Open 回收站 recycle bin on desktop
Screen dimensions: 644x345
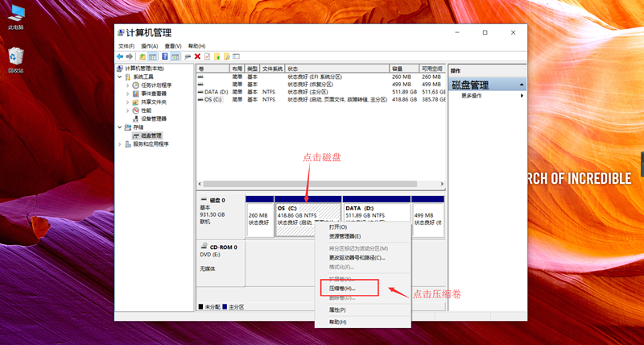coord(15,60)
